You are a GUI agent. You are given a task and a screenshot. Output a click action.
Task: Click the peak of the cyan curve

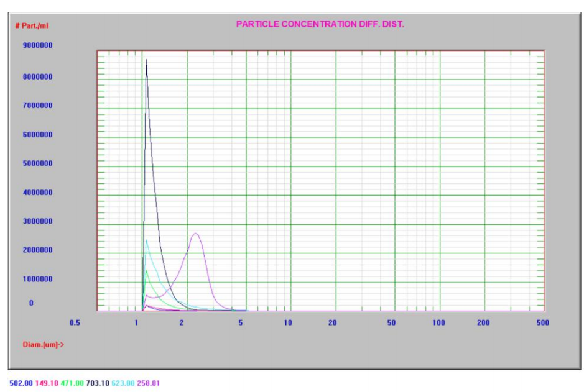coord(147,240)
